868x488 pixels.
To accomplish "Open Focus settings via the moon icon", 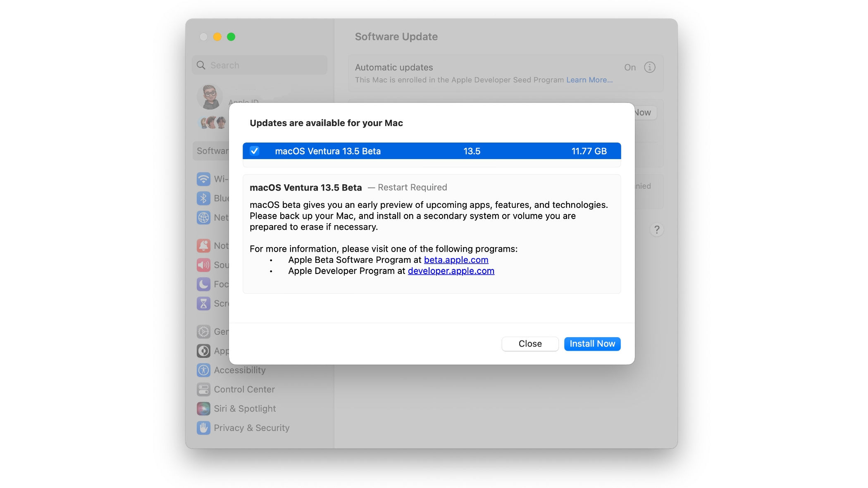I will pos(203,284).
